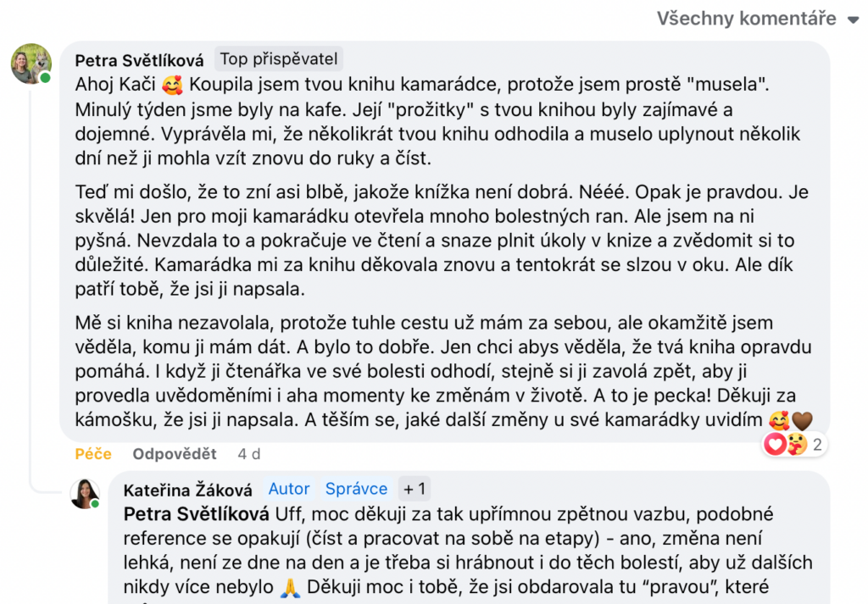This screenshot has width=868, height=604.
Task: Click the care hug reaction icon
Action: click(795, 444)
